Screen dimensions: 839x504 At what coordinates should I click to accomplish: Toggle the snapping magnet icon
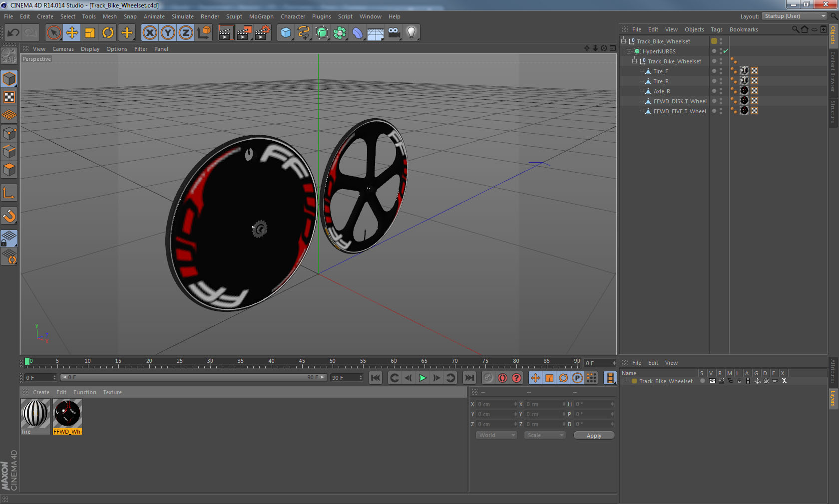tap(9, 216)
